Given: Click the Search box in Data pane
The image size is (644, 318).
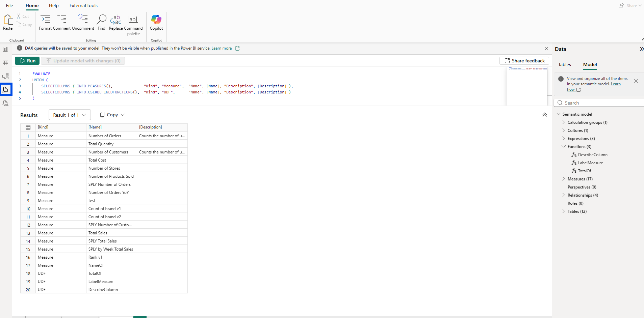Looking at the screenshot, I should point(599,103).
